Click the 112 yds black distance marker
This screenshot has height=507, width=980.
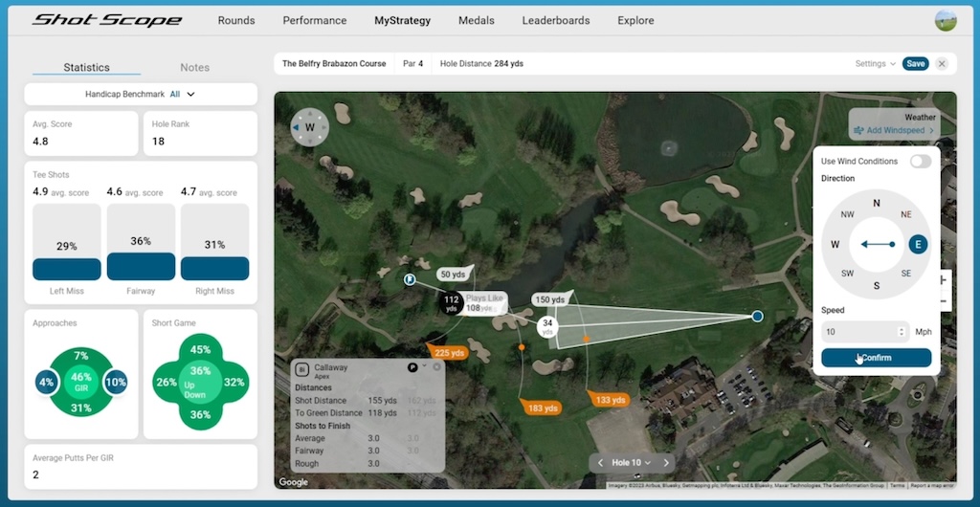click(452, 303)
